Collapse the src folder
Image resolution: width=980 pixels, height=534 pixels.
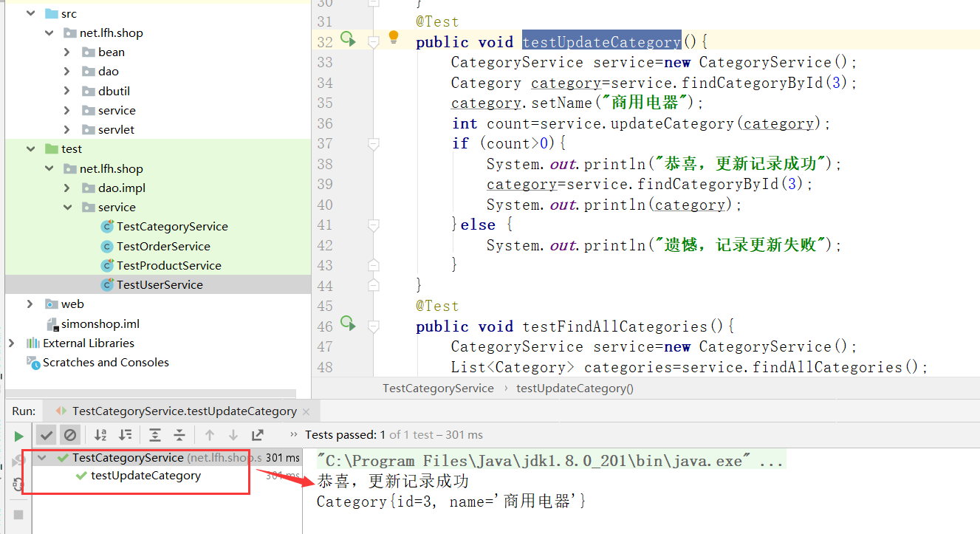pos(30,14)
